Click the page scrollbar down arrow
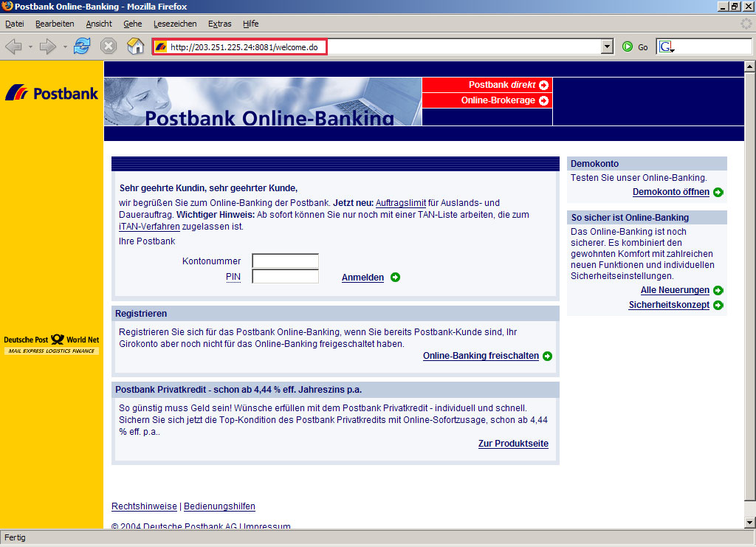This screenshot has height=547, width=756. pos(750,523)
